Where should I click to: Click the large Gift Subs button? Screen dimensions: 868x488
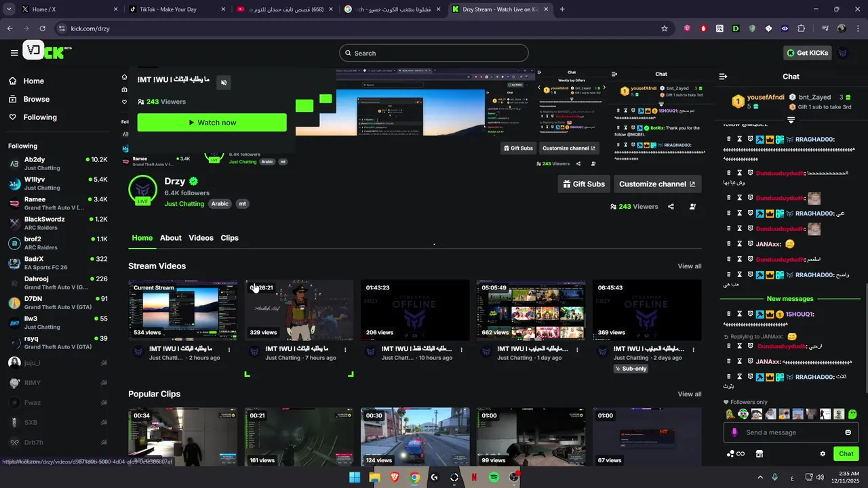[584, 184]
